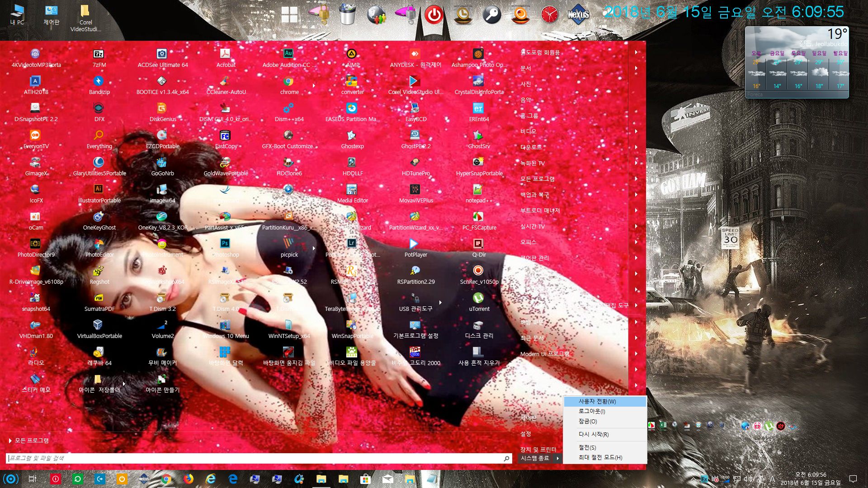
Task: Click the 시스템 종료 button
Action: coord(535,458)
